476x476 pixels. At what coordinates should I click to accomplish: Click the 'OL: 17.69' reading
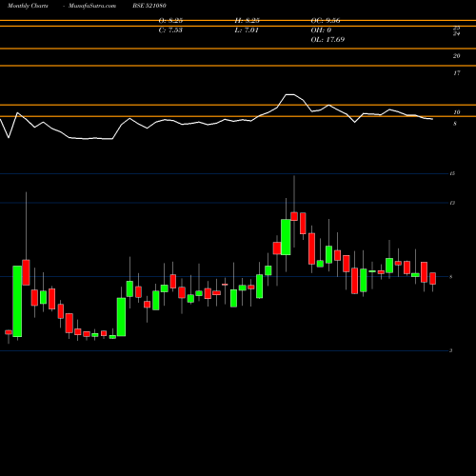tap(327, 40)
